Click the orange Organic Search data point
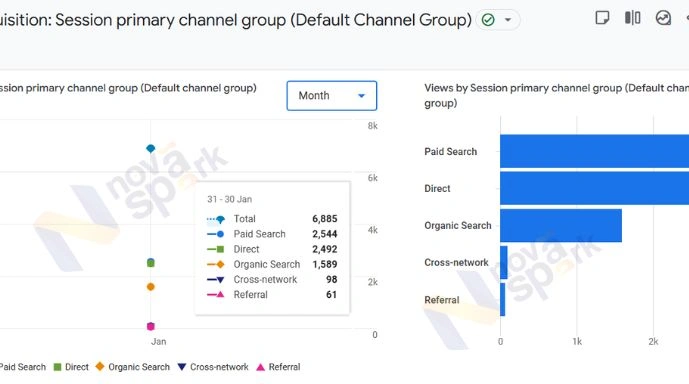Image resolution: width=689 pixels, height=384 pixels. (151, 286)
